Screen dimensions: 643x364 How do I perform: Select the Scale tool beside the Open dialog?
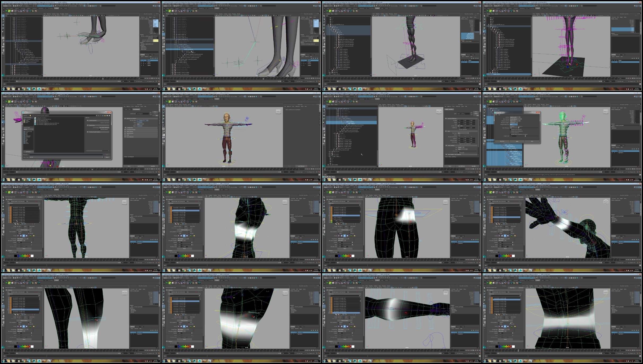[3, 122]
